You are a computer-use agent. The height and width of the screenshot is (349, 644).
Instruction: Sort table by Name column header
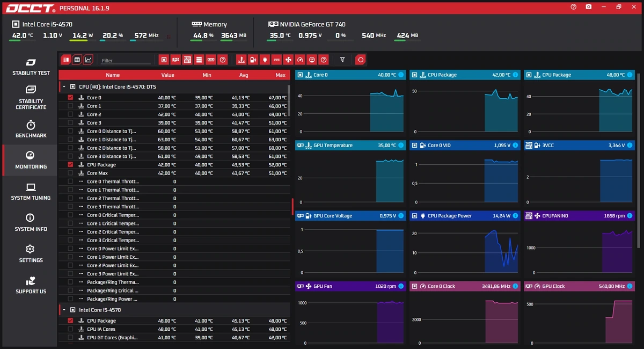[x=113, y=75]
